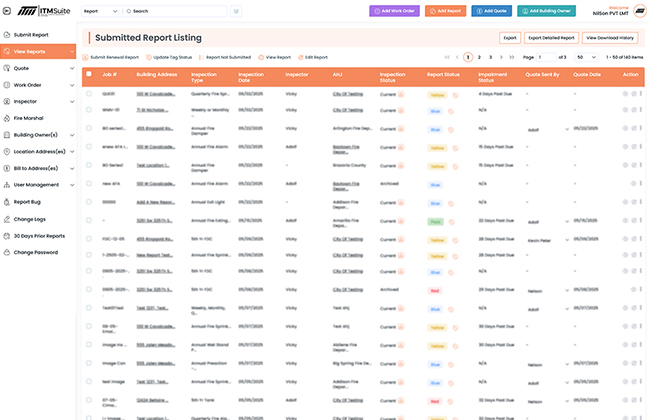
Task: Click the advanced search double-chevron icon
Action: (236, 11)
